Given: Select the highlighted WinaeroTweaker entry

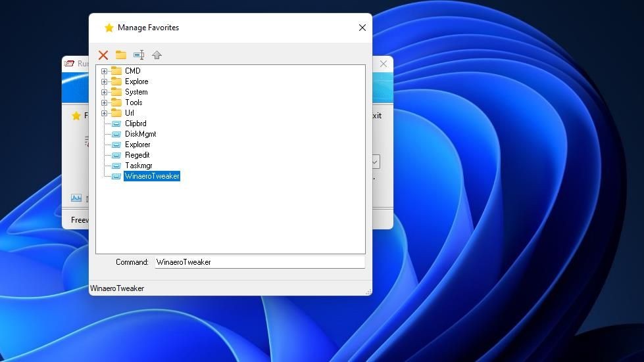Looking at the screenshot, I should point(152,176).
